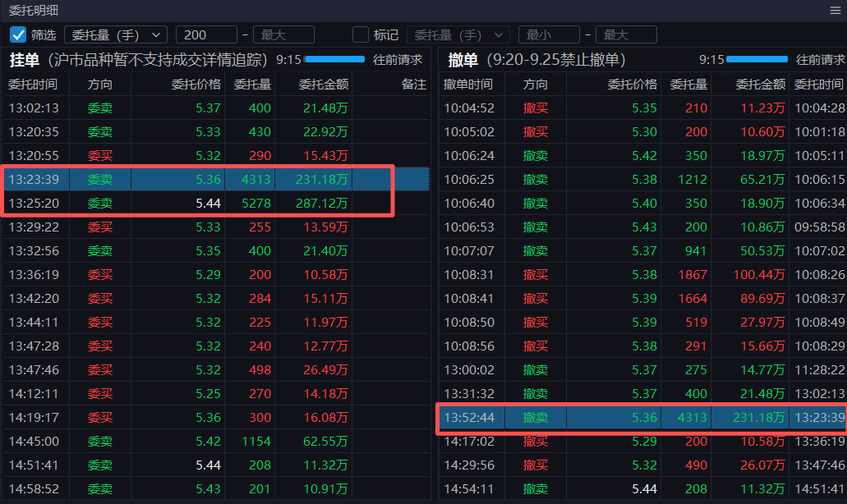Select the 挂单 row at 14:58:52

tap(216, 488)
